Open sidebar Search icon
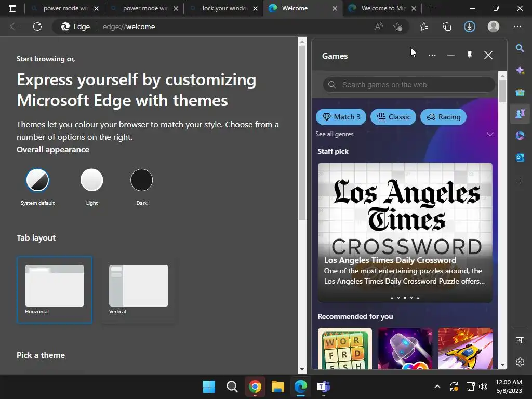 (520, 48)
